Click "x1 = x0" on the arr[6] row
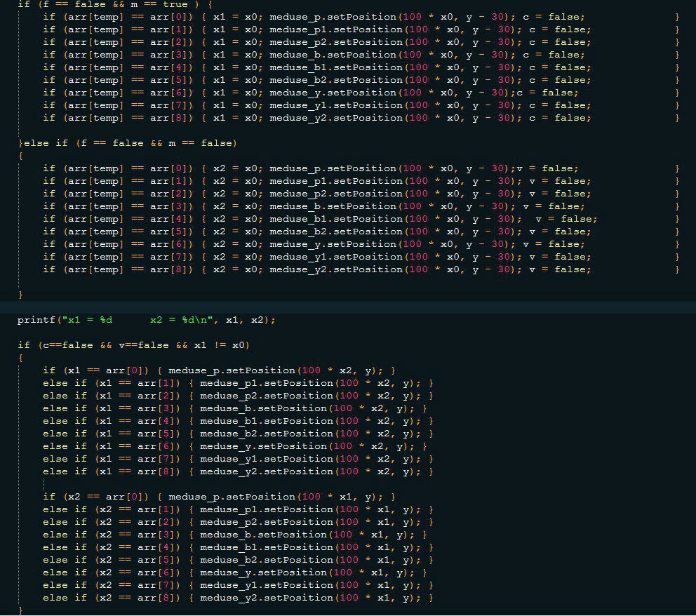The image size is (696, 616). tap(235, 93)
